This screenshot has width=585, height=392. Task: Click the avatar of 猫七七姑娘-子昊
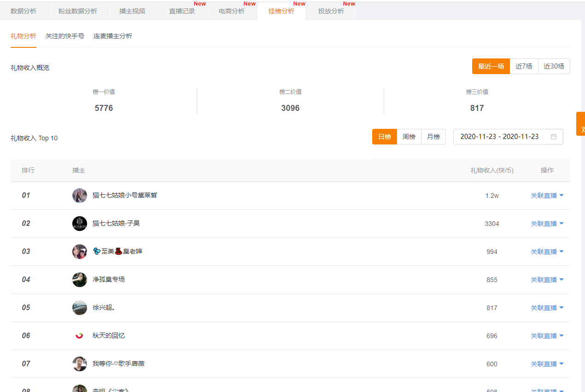[79, 223]
